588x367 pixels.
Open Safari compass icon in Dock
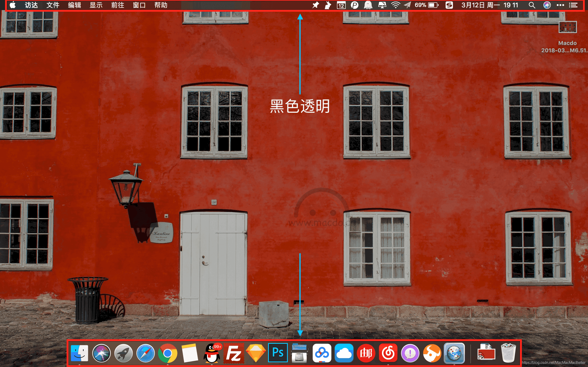pyautogui.click(x=145, y=353)
